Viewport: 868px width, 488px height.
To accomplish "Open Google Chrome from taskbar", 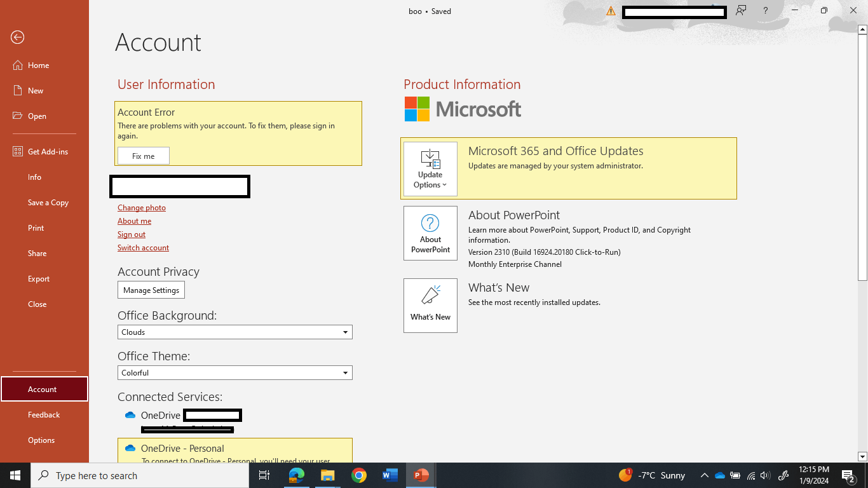I will coord(359,475).
